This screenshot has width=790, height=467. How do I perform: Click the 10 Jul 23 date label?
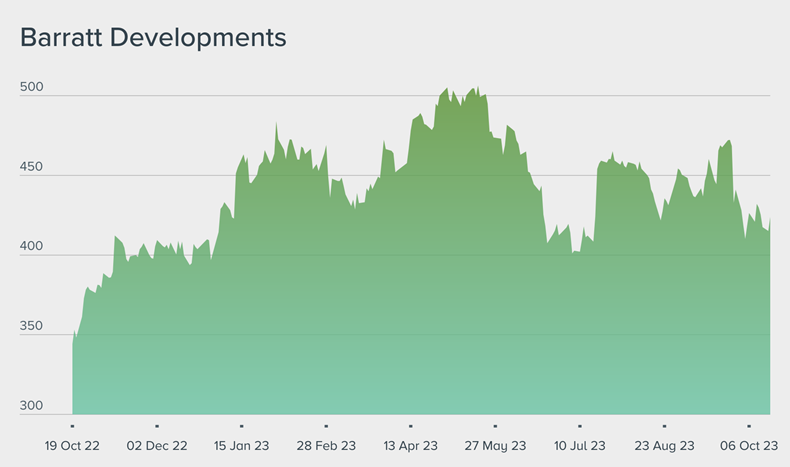pos(580,445)
